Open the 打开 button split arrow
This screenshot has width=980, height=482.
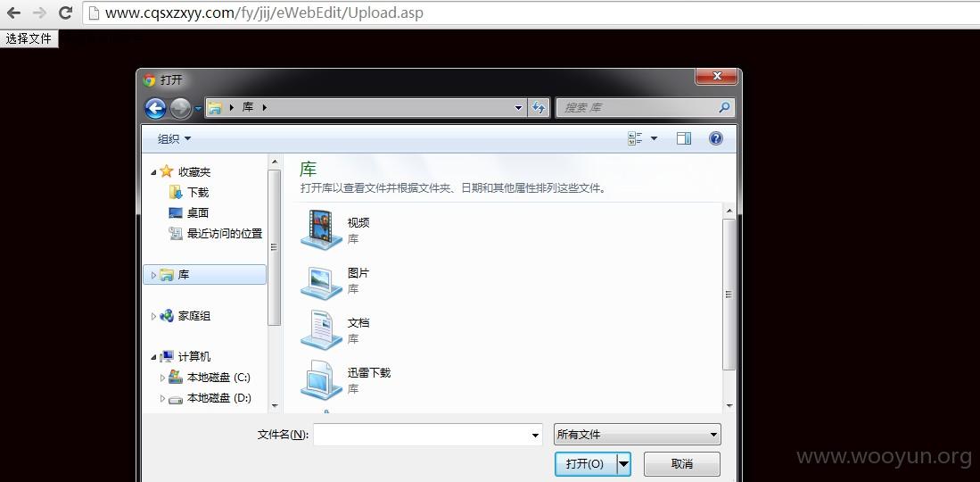click(623, 464)
